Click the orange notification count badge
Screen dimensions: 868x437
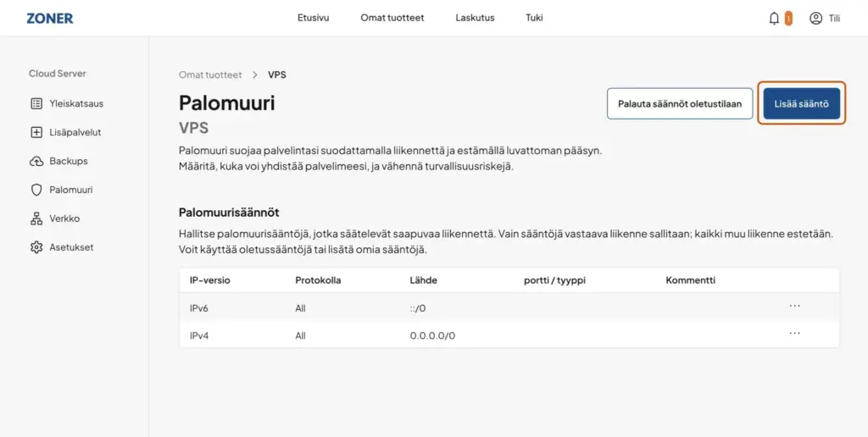(x=788, y=19)
